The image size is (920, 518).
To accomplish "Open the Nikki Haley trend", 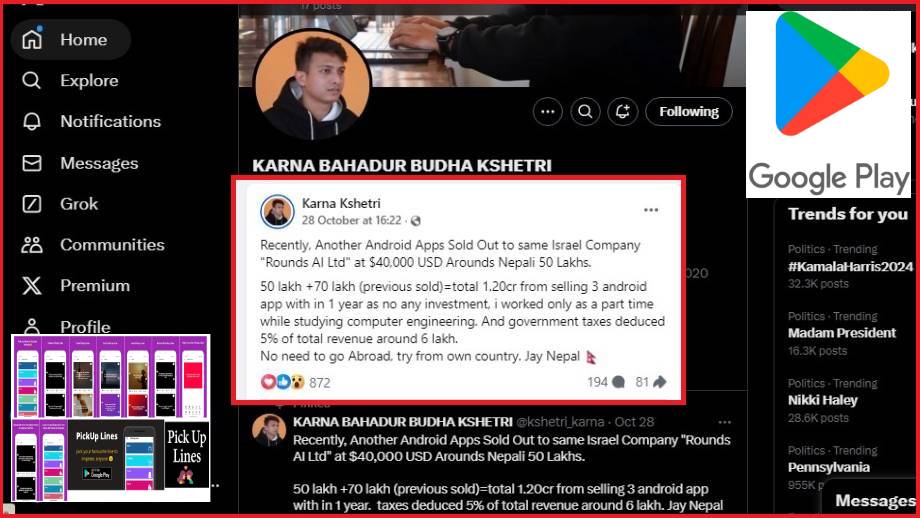I will (823, 400).
